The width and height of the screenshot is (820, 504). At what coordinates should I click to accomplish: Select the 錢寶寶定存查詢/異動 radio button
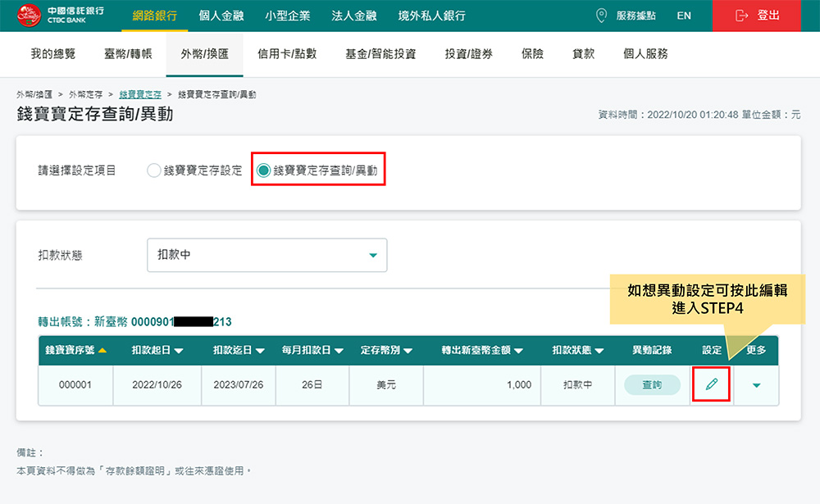(263, 170)
